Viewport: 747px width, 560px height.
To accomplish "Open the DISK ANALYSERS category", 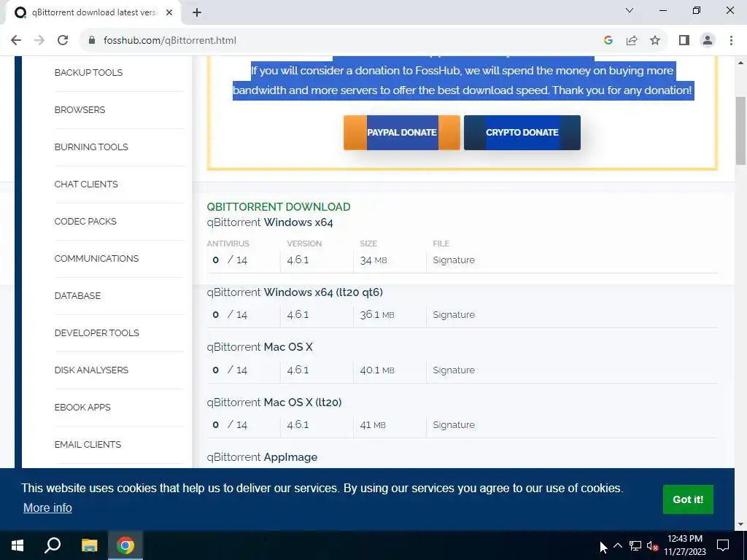I will 91,370.
